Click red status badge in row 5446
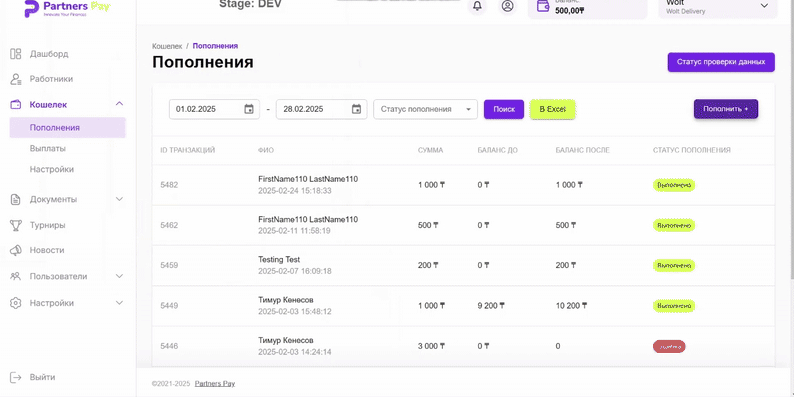 (669, 346)
